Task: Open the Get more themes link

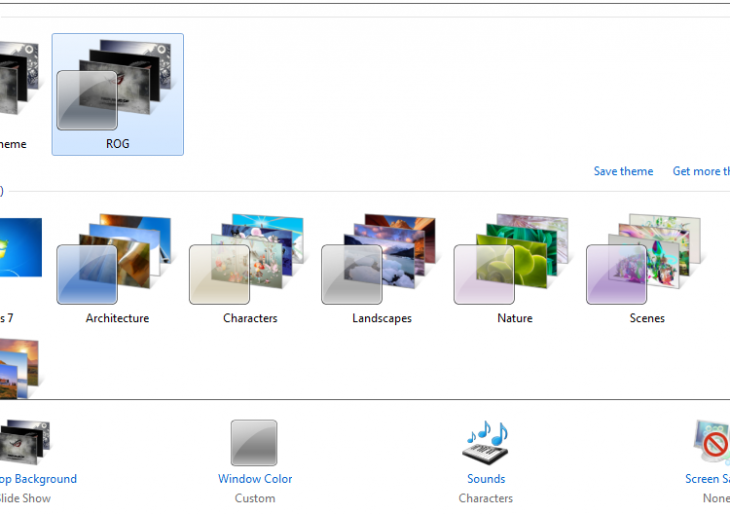Action: click(x=701, y=171)
